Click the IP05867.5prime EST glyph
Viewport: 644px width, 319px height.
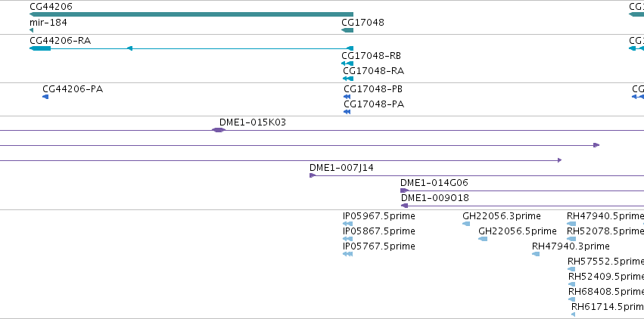(347, 239)
